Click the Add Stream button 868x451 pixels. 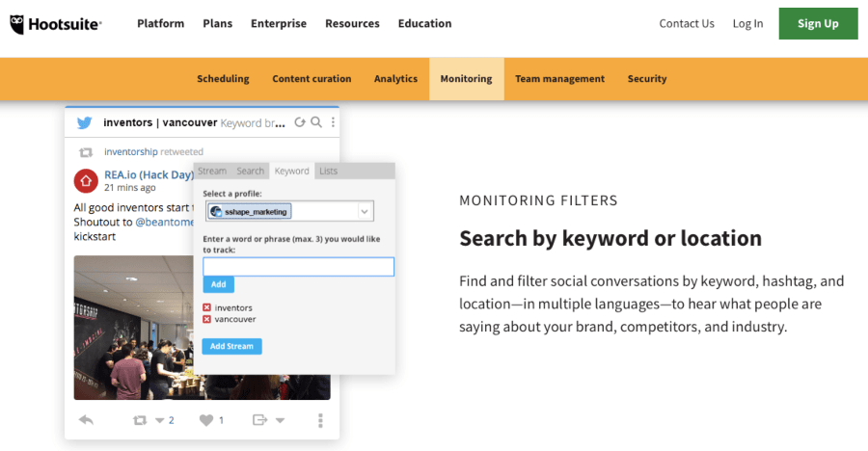point(231,346)
